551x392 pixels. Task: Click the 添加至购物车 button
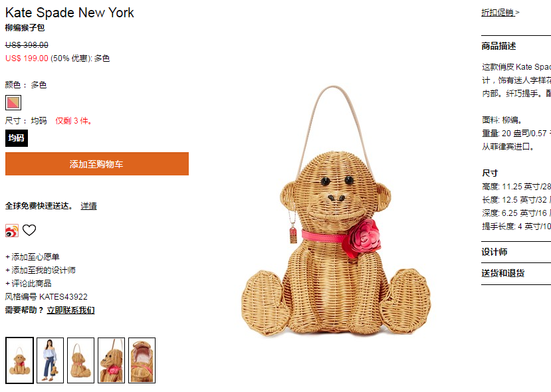(x=97, y=163)
